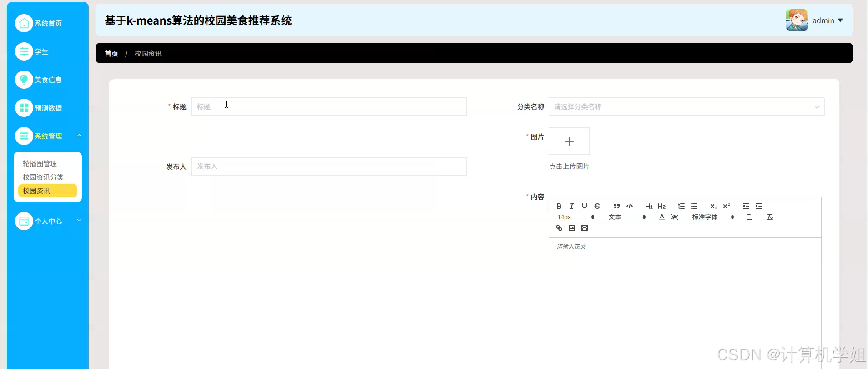Pick a text background color

(x=675, y=217)
